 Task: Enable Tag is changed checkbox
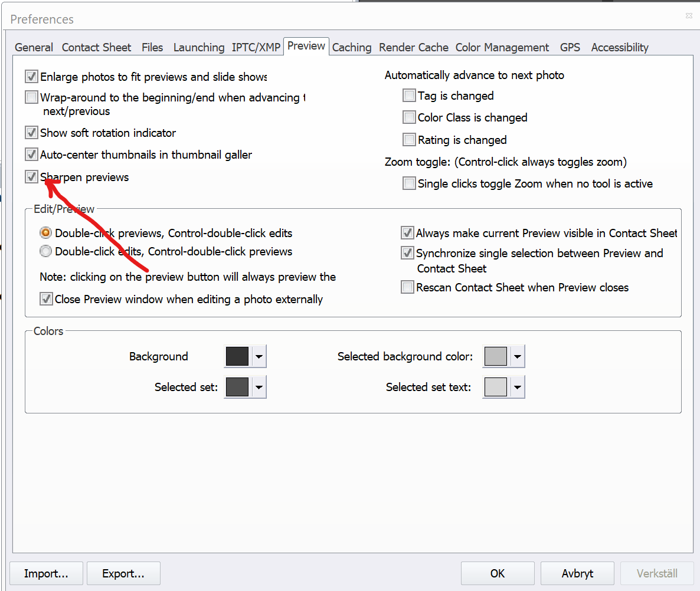click(x=409, y=96)
